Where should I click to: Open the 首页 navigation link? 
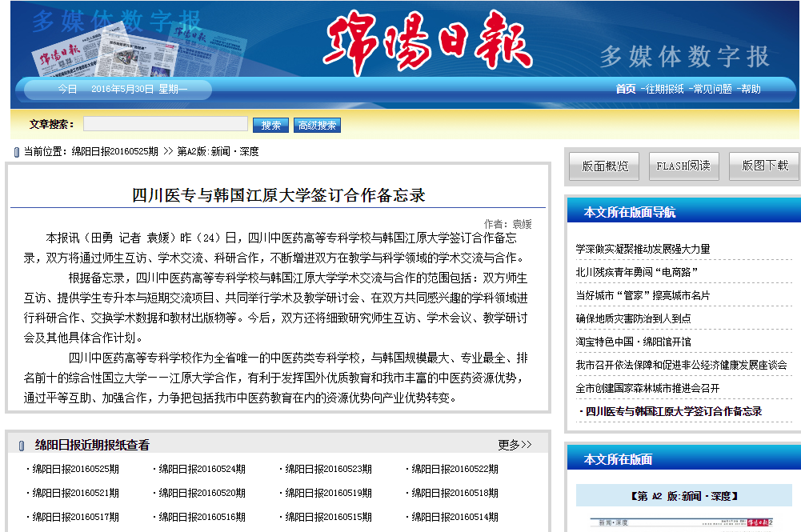point(626,90)
